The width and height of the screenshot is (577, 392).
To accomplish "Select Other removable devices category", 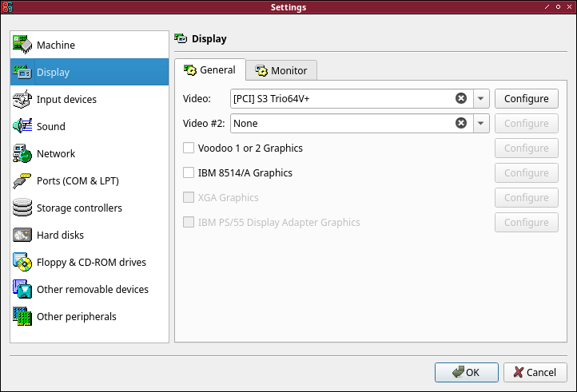I will point(90,289).
